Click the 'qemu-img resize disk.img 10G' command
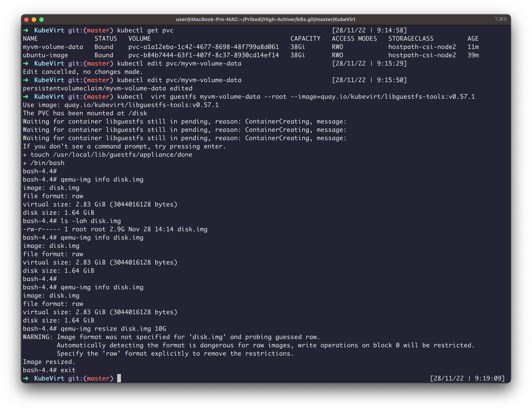 click(113, 329)
